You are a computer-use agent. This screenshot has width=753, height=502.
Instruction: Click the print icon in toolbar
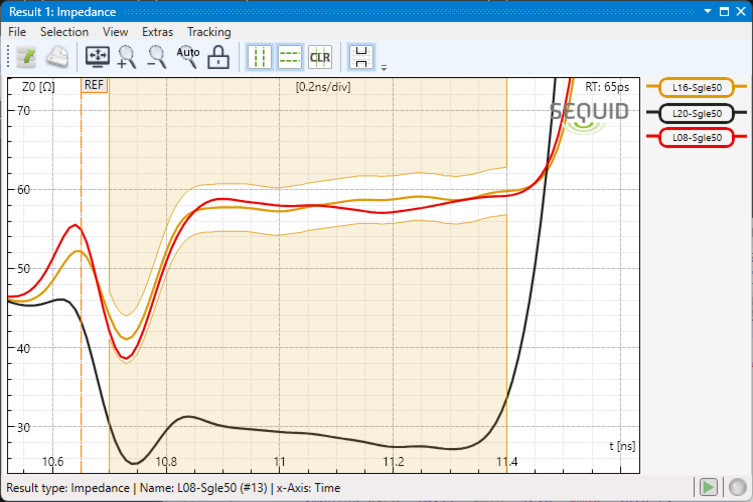coord(58,57)
